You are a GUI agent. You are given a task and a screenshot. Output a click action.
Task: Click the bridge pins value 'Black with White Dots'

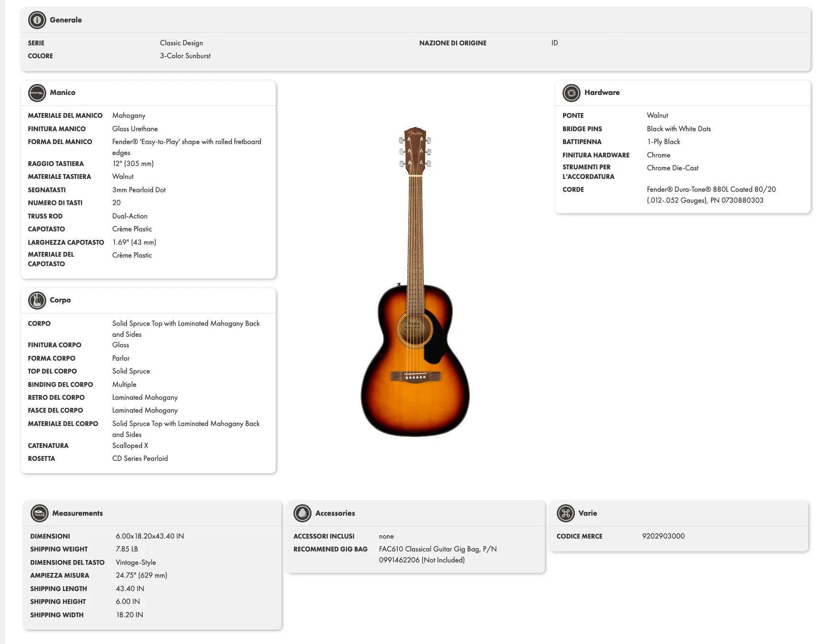tap(679, 129)
